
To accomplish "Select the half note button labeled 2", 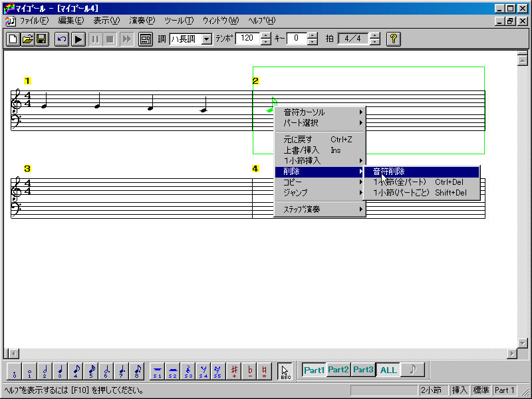I will pos(45,371).
